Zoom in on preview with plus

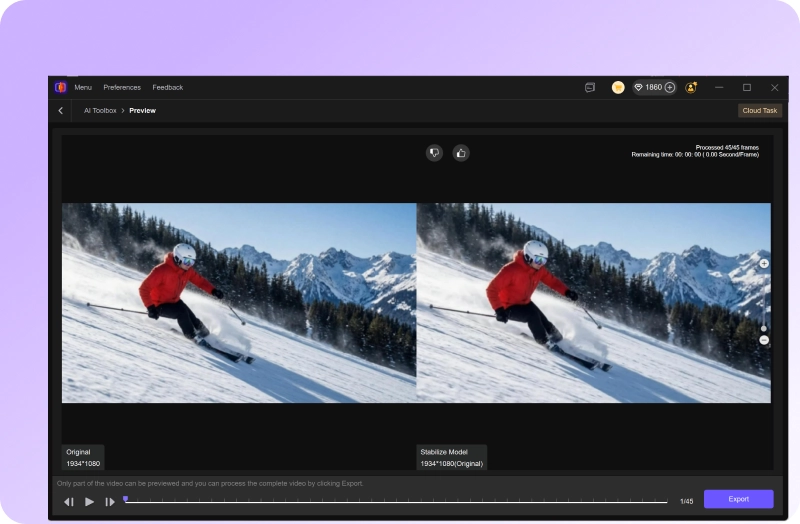click(x=764, y=264)
